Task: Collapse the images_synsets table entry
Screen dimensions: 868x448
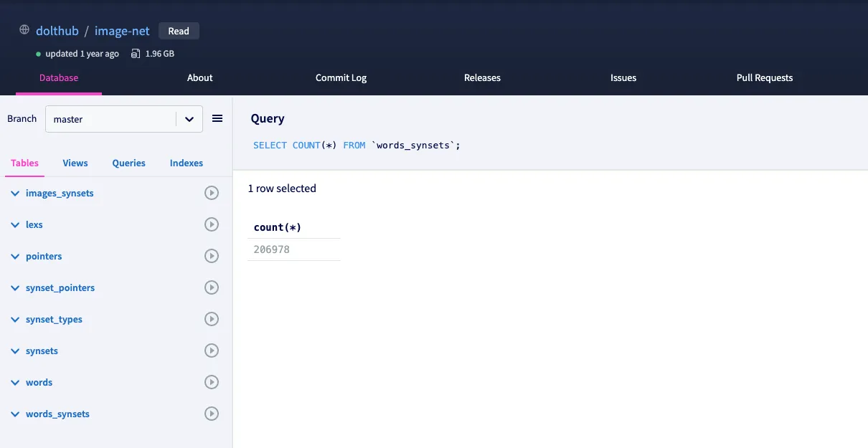Action: coord(14,192)
